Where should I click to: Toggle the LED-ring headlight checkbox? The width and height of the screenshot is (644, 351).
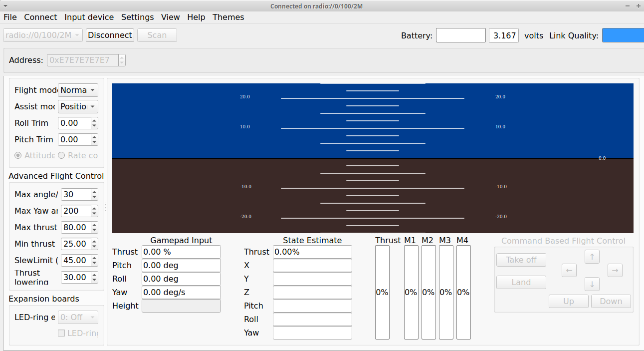(61, 333)
